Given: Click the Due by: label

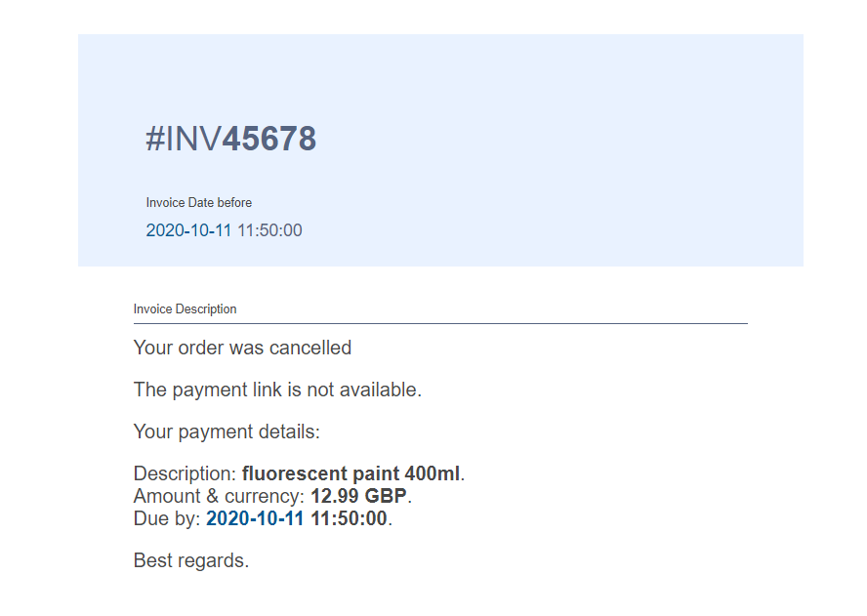Looking at the screenshot, I should coord(166,518).
